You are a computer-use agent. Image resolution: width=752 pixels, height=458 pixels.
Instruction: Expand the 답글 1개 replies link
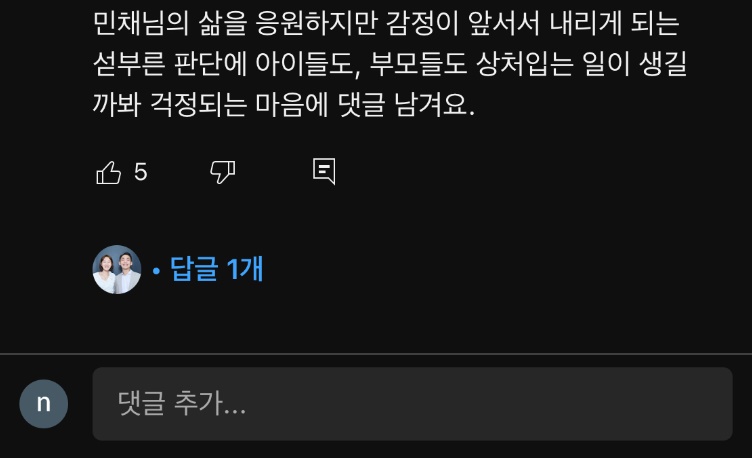point(216,269)
